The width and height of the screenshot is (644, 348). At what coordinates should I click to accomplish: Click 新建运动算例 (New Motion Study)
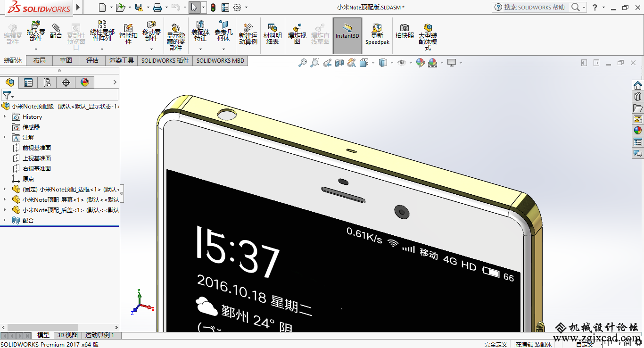248,33
